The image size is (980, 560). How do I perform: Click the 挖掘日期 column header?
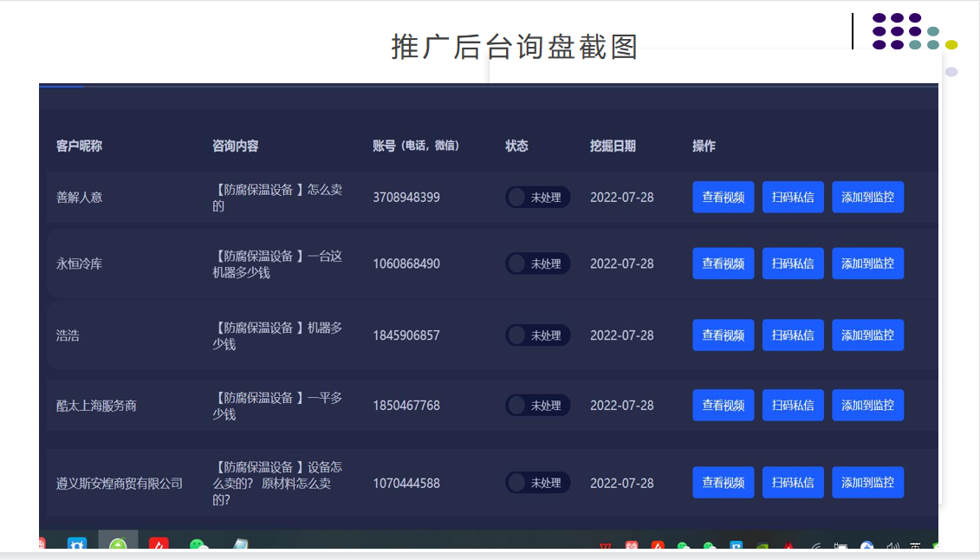(x=613, y=147)
